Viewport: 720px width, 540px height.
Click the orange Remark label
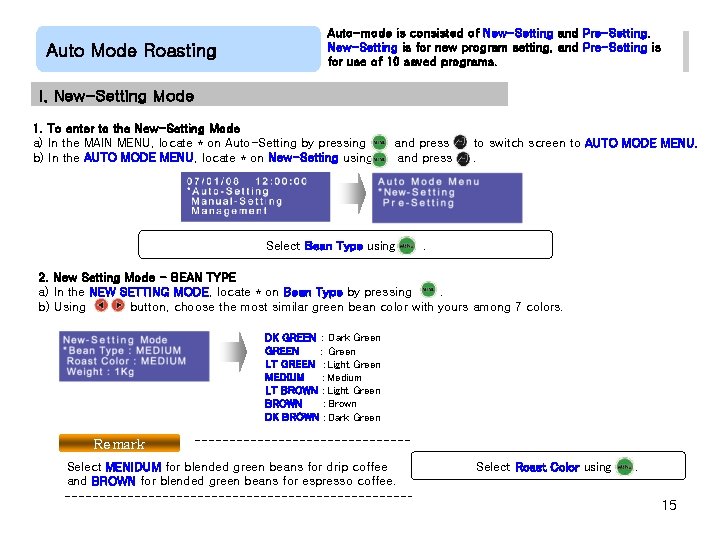coord(119,443)
